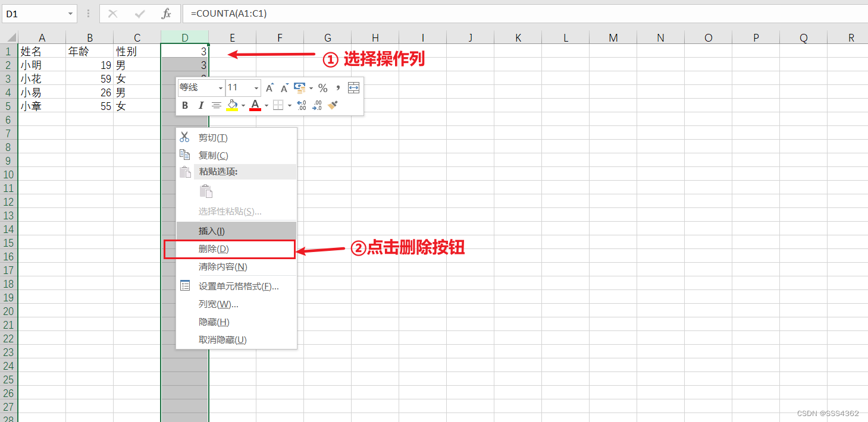Open the accounting format dropdown arrow
The image size is (868, 422).
(x=311, y=88)
